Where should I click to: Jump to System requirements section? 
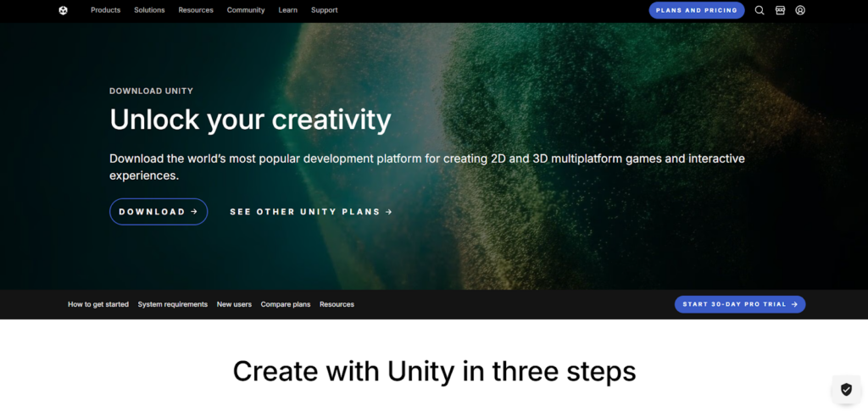coord(173,304)
